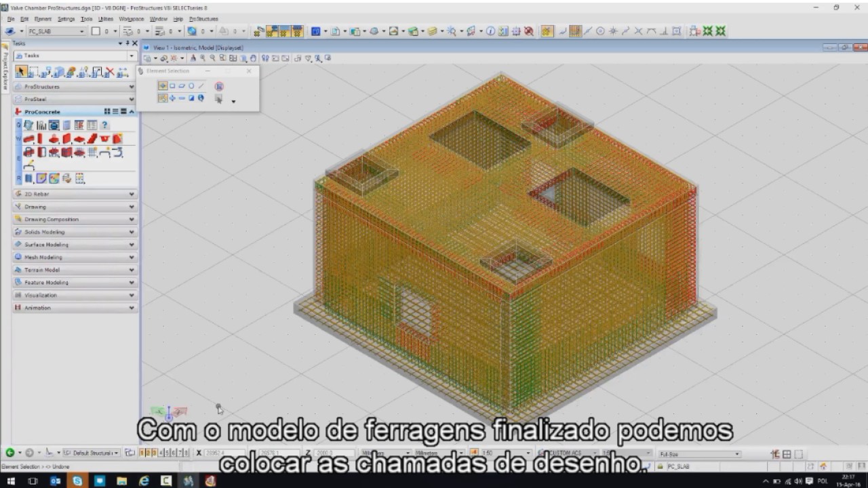Switch ProConcrete panel to icon grid layout
This screenshot has width=868, height=488.
pyautogui.click(x=107, y=111)
